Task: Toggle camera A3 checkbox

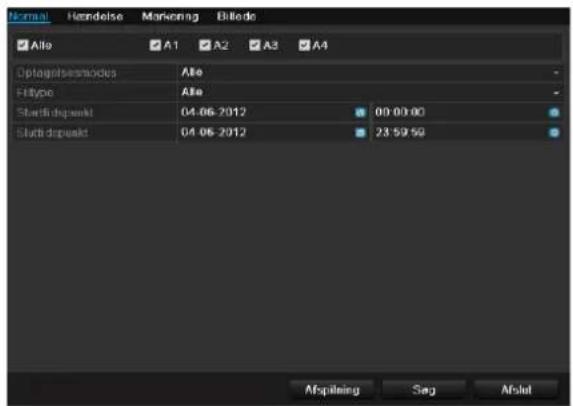Action: point(255,45)
